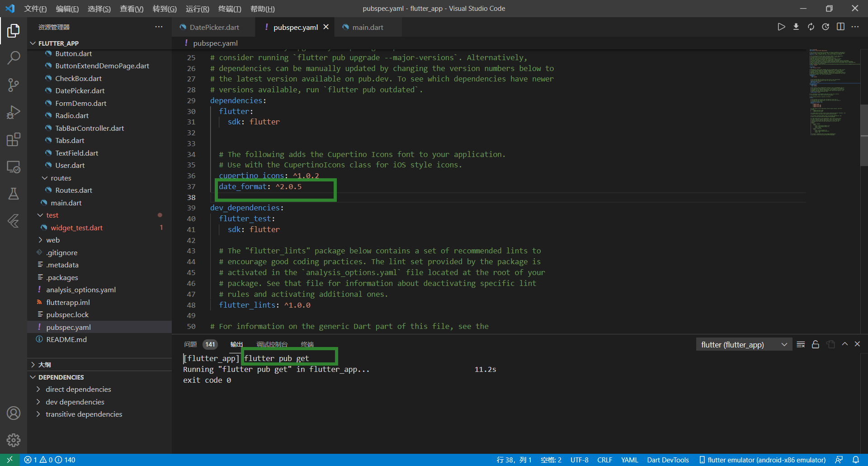Open Dart DevTools from status bar

click(668, 460)
